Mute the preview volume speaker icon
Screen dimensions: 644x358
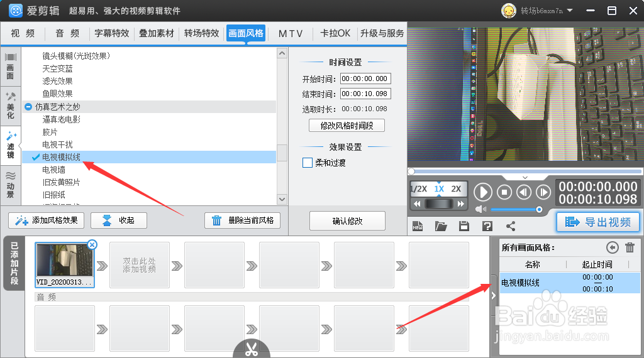coord(480,209)
